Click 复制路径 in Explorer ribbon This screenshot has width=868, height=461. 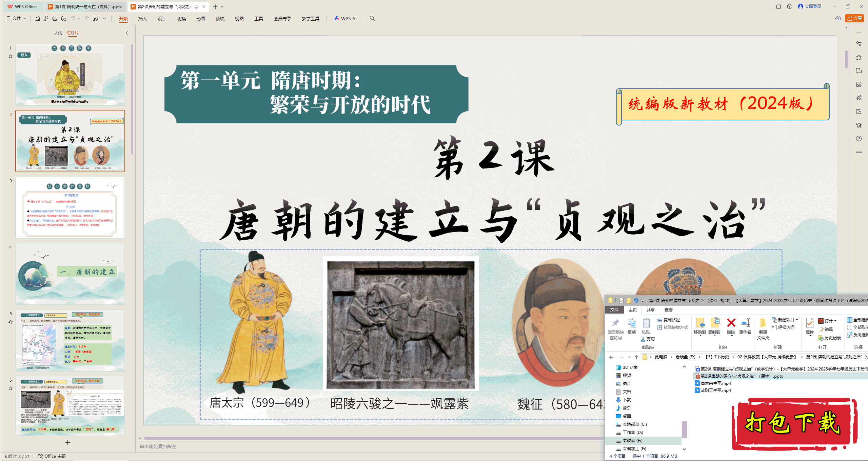pos(668,320)
